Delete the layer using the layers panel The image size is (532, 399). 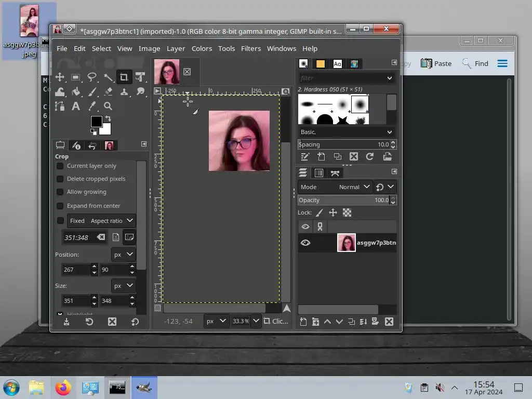389,322
